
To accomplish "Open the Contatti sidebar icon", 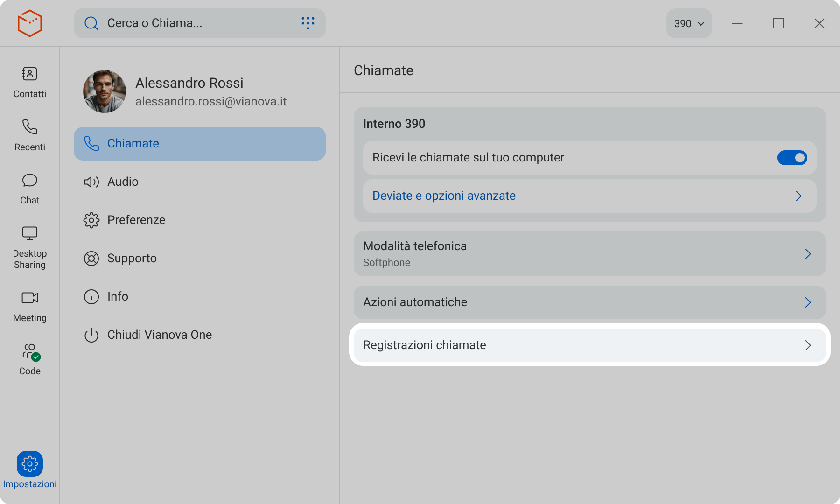I will (x=29, y=74).
